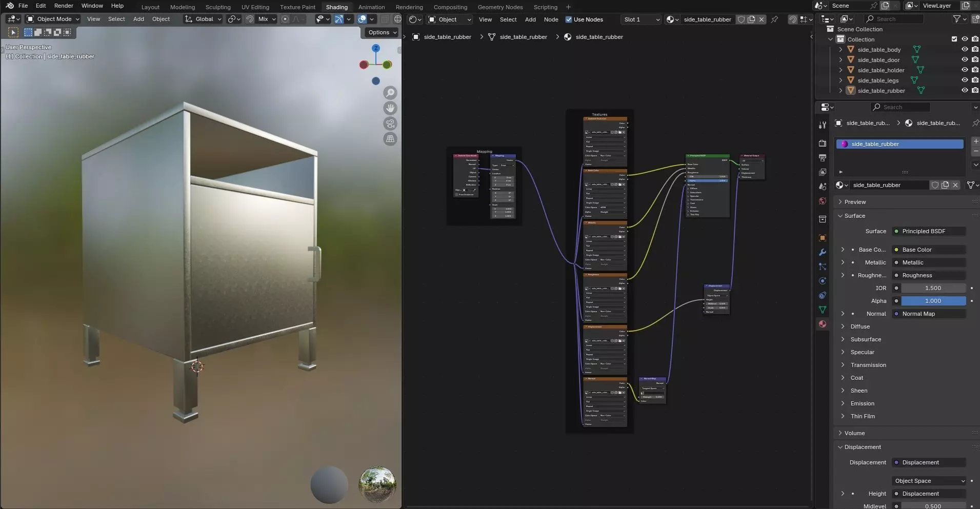Switch perspective/orthographic grid gizmo icon
This screenshot has height=509, width=980.
click(x=390, y=139)
